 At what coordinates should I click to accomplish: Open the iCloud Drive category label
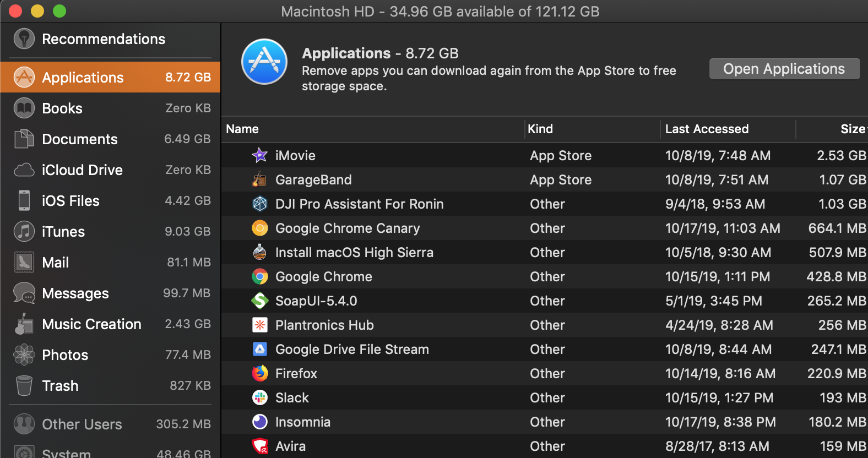pos(82,170)
